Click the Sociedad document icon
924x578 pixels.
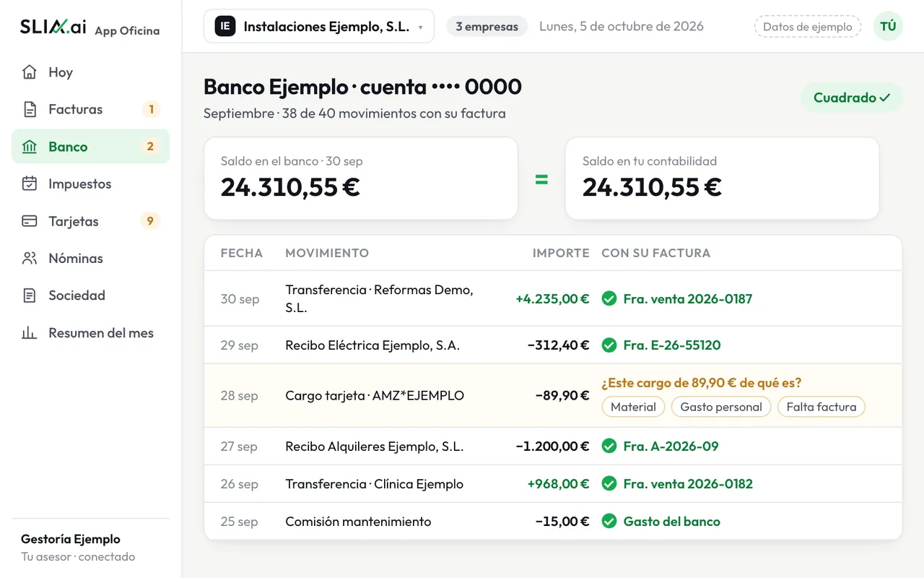[30, 296]
